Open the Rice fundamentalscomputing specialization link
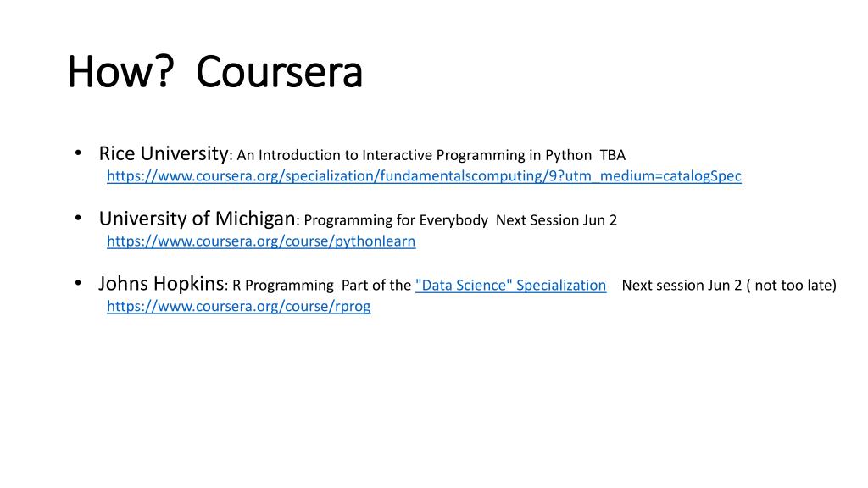 click(x=424, y=176)
